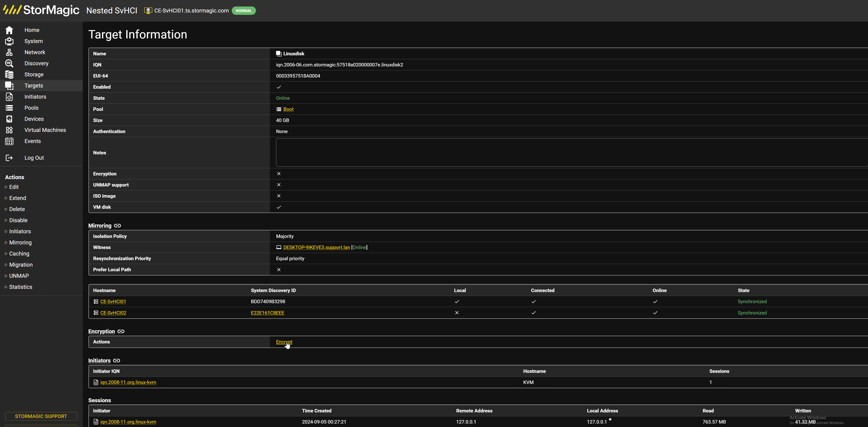Click the Devices disk icon
Viewport: 868px width, 427px height.
[x=9, y=119]
